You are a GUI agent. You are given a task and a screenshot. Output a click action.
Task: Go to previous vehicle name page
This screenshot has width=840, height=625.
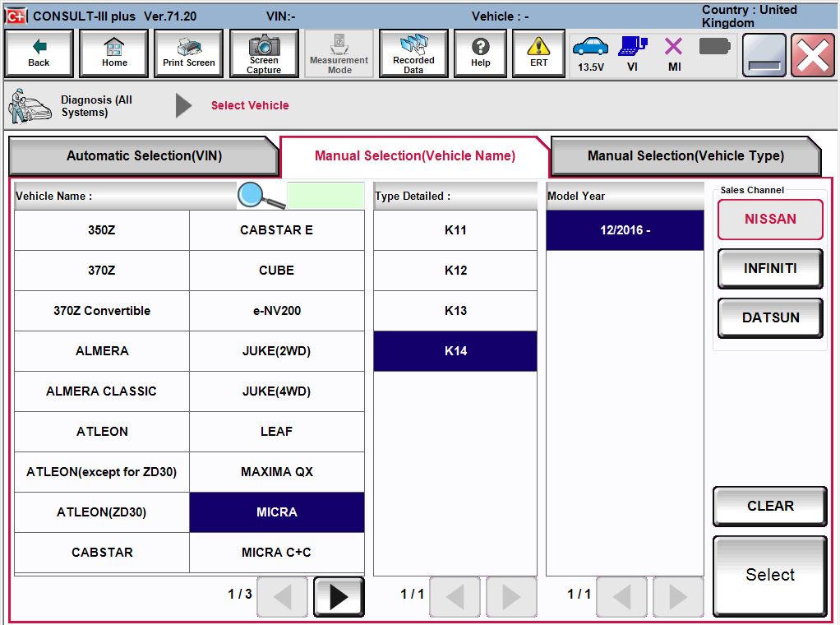click(282, 596)
